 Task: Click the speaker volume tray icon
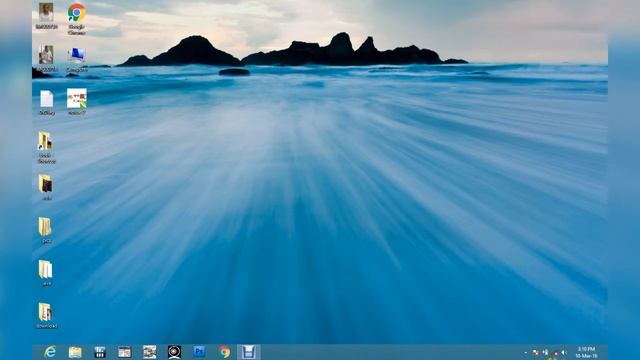tap(564, 352)
